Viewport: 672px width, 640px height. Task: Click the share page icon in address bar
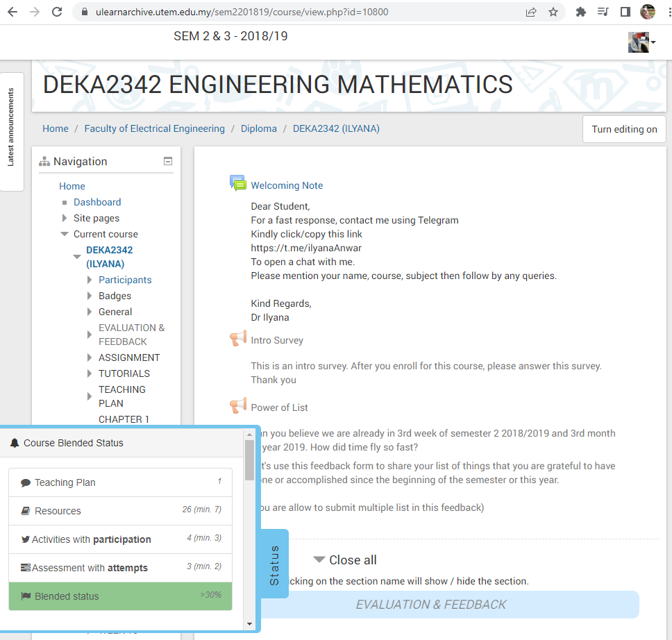(531, 12)
